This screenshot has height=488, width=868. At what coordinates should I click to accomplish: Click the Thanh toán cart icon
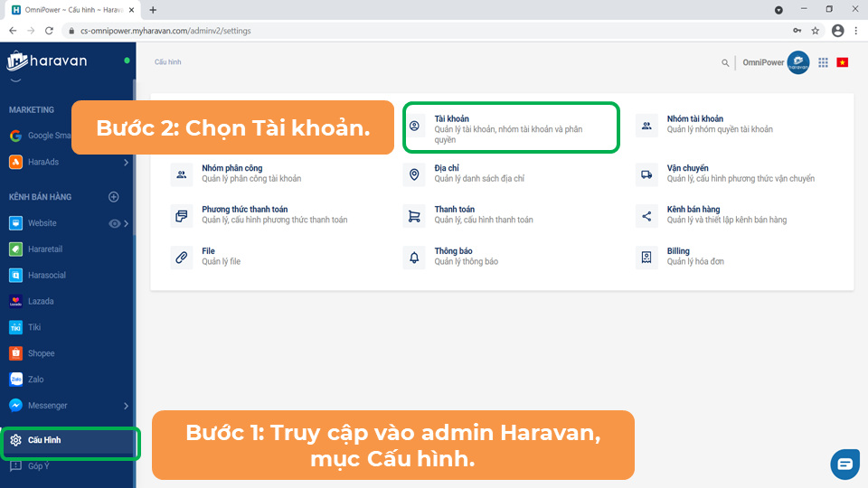click(x=414, y=216)
